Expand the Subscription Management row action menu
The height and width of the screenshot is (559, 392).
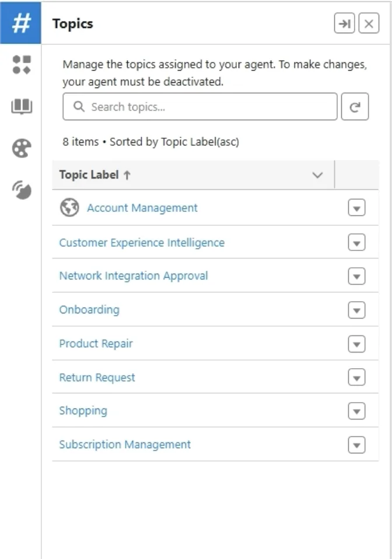coord(357,445)
